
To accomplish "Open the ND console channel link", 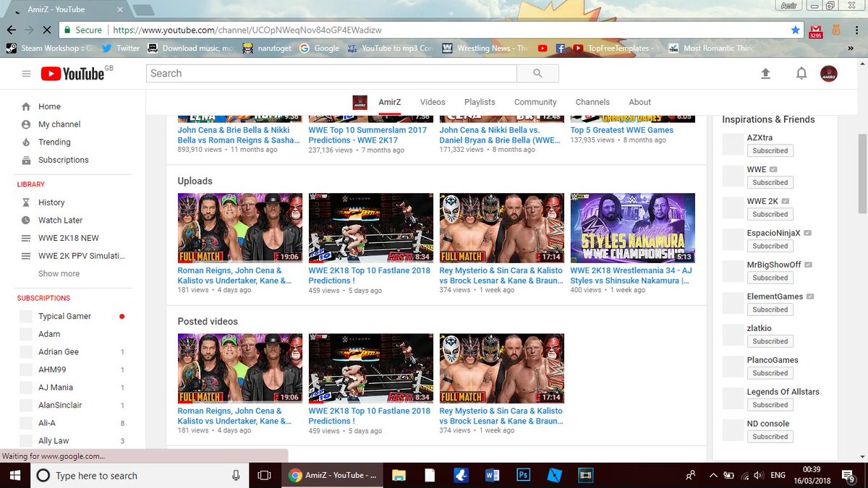I will point(768,424).
